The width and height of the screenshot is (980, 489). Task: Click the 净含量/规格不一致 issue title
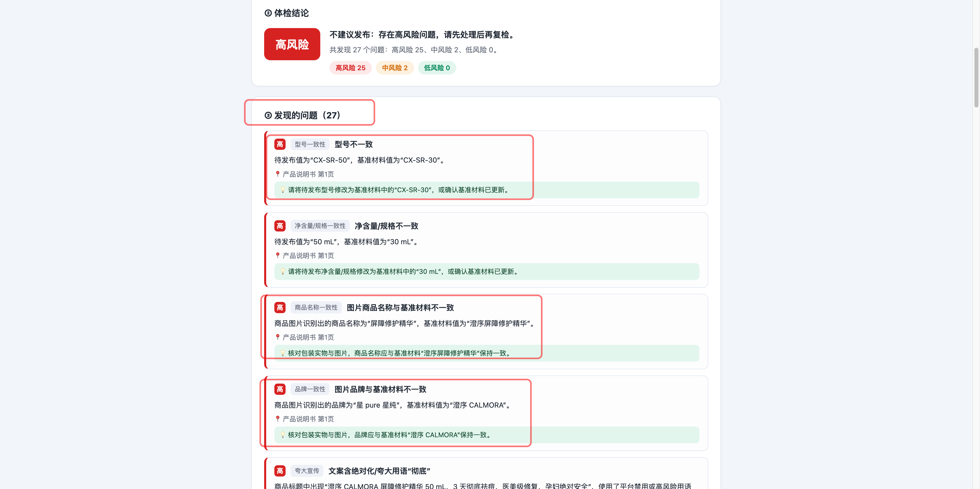(x=386, y=226)
